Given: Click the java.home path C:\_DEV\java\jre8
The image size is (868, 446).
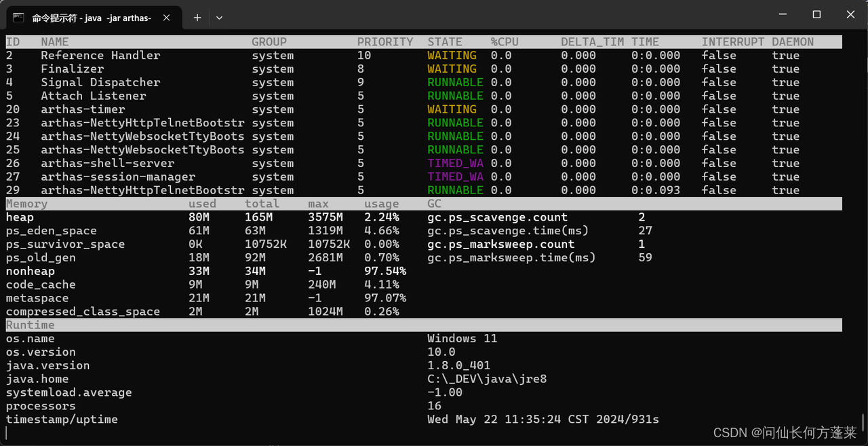Looking at the screenshot, I should (x=487, y=379).
